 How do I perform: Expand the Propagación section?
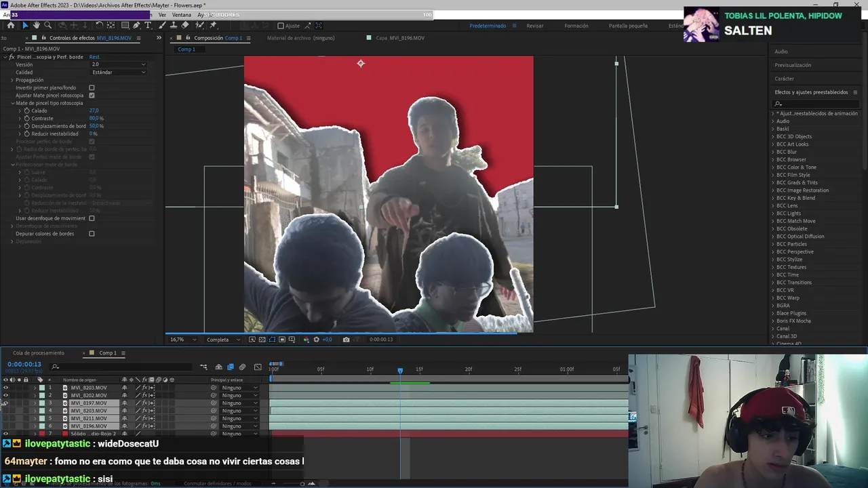pos(12,80)
